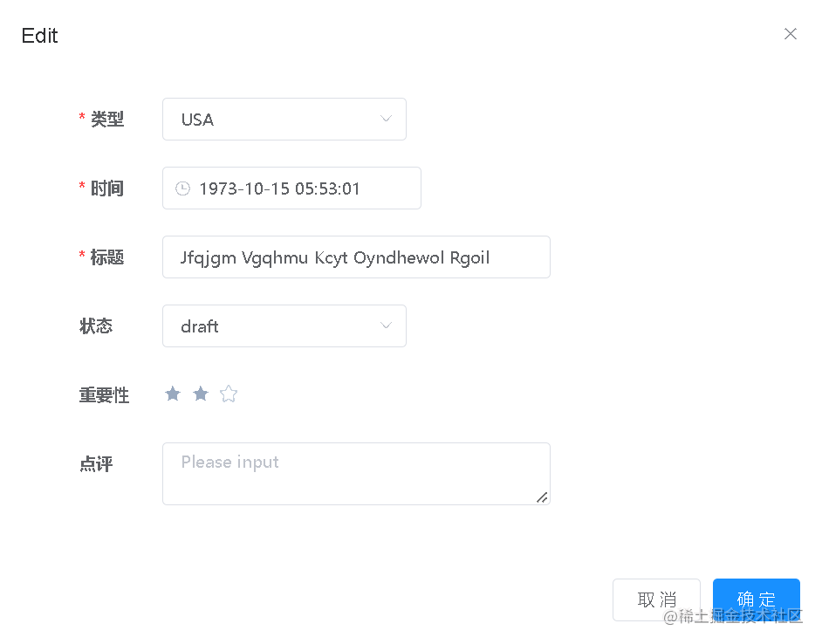Click the clock icon in the 时间 field
This screenshot has height=644, width=822.
(182, 188)
